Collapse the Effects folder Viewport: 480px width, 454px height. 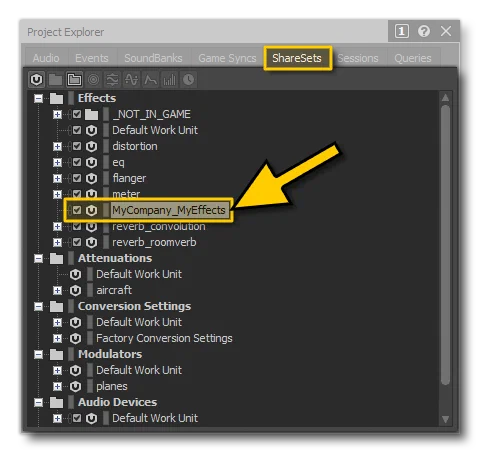[x=39, y=98]
